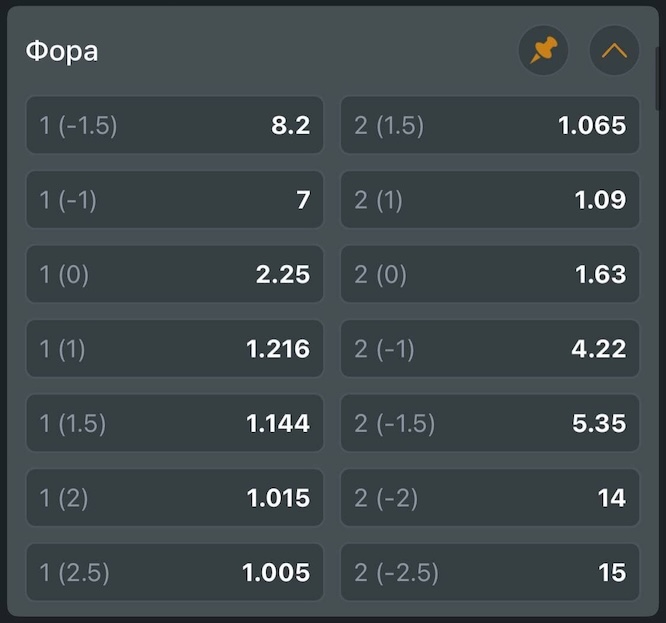Add the 1 (1) bet at odds 1.216
Image resolution: width=666 pixels, height=623 pixels.
[175, 349]
